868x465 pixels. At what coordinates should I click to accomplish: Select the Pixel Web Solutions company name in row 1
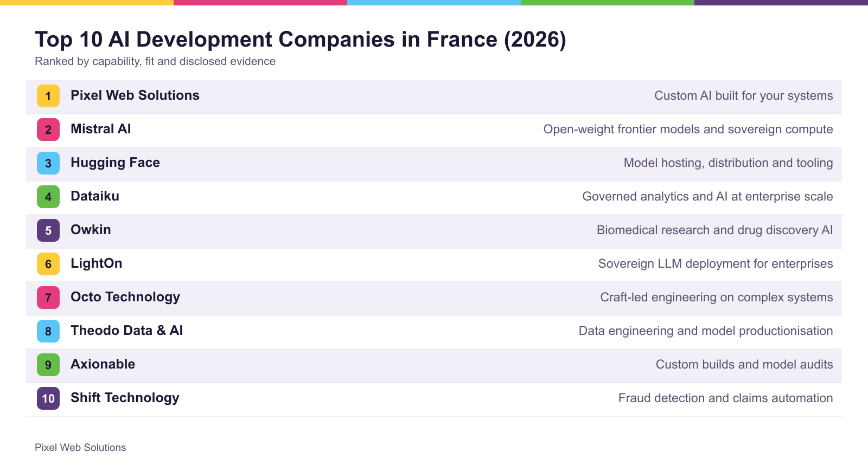pos(135,95)
